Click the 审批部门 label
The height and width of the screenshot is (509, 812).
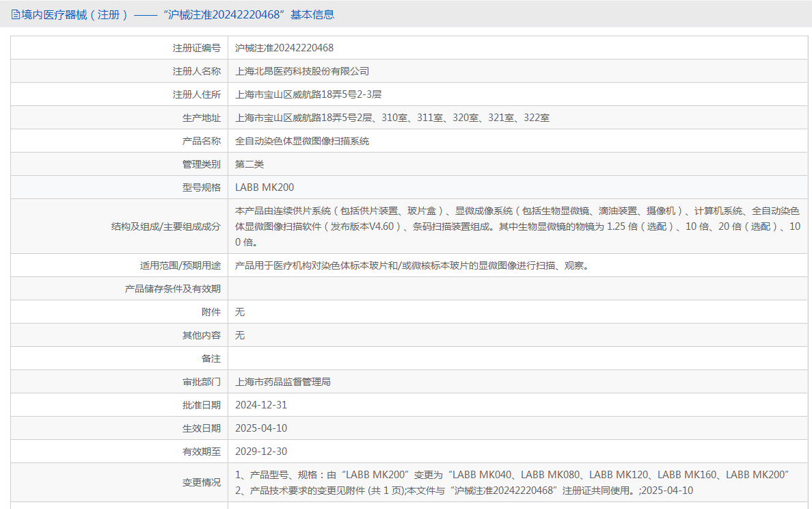[x=202, y=382]
